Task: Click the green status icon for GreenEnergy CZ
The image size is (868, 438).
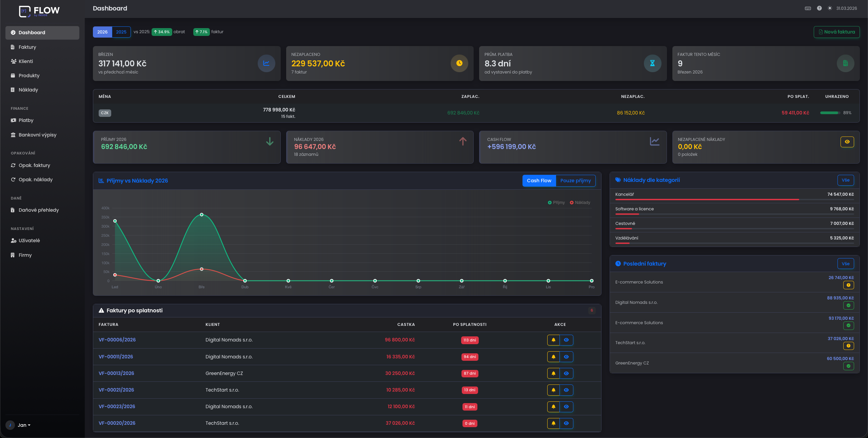Action: (x=848, y=366)
